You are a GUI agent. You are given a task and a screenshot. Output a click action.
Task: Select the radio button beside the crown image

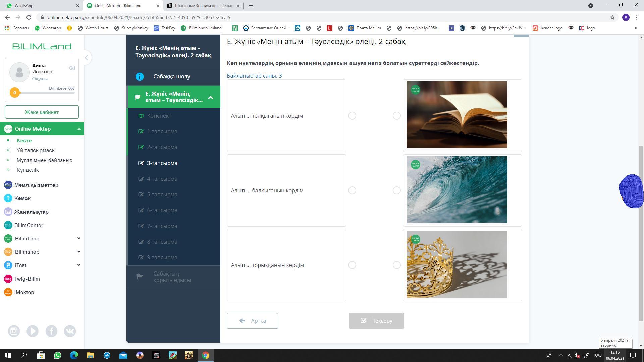coord(396,265)
